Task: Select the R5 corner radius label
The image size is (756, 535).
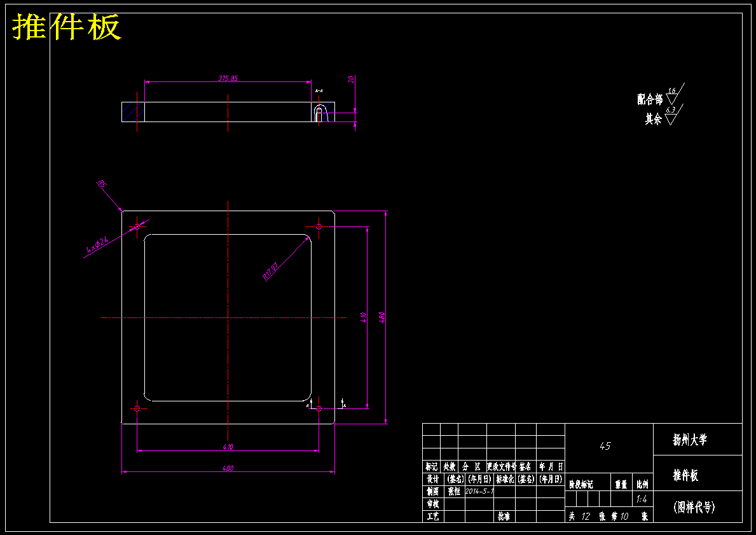Action: point(102,184)
